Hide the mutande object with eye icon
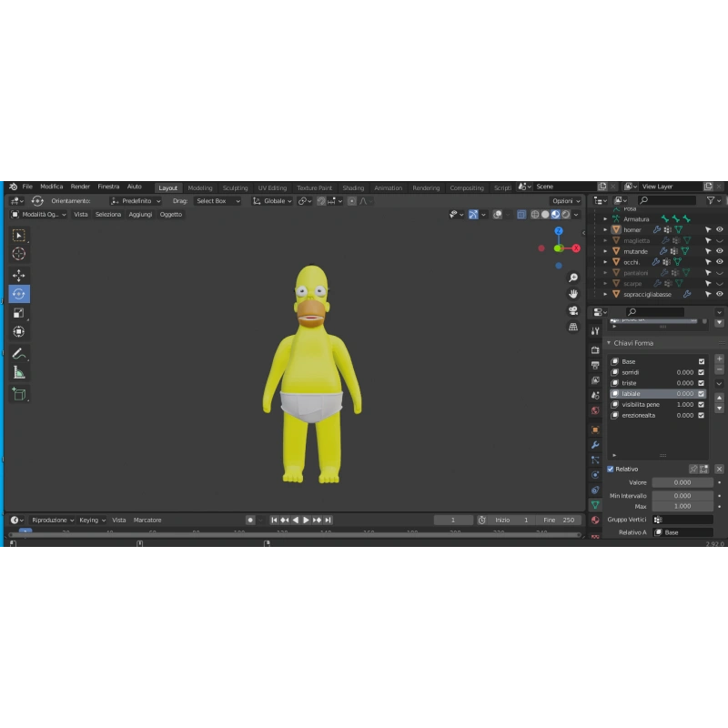This screenshot has width=728, height=728. 719,251
